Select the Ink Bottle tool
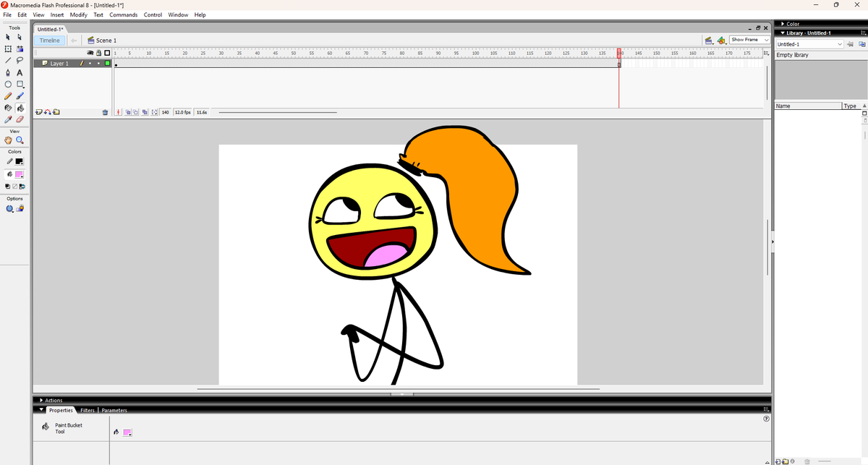Screen dimensions: 868x465 [x=8, y=108]
